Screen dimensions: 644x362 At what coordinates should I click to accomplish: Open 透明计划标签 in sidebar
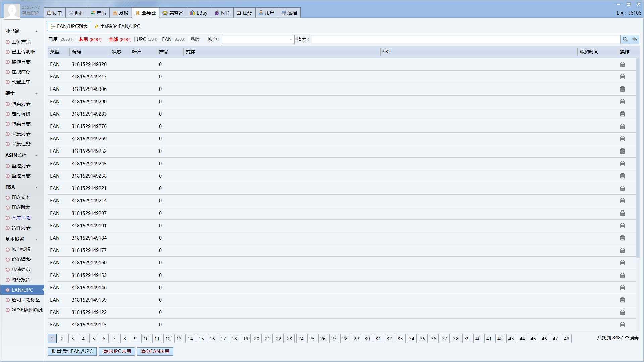(26, 300)
